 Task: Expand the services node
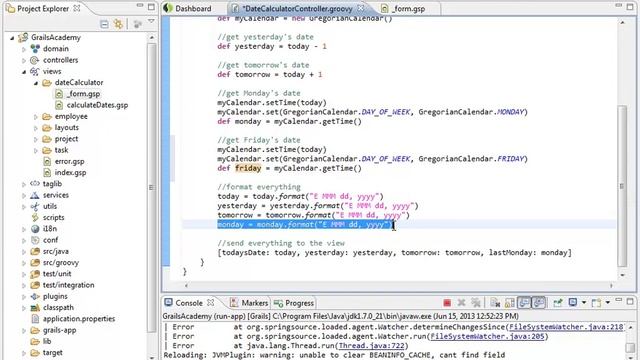pos(24,196)
